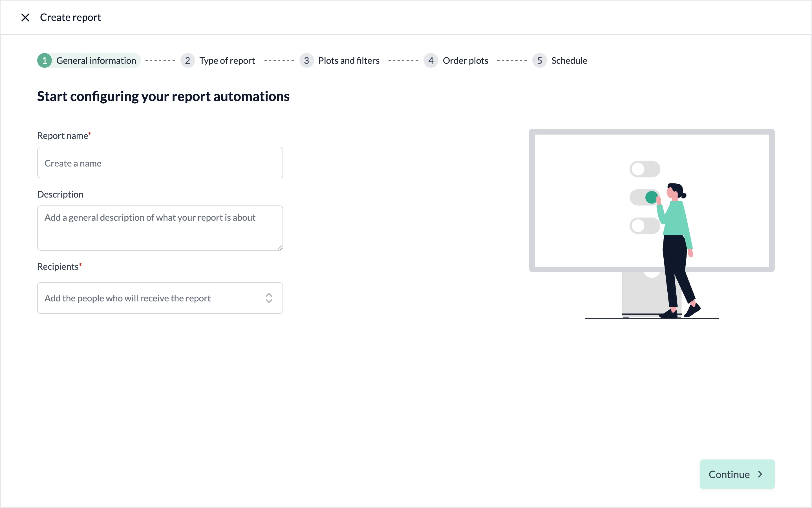Click inside the Description text area
The image size is (812, 508).
pyautogui.click(x=160, y=228)
